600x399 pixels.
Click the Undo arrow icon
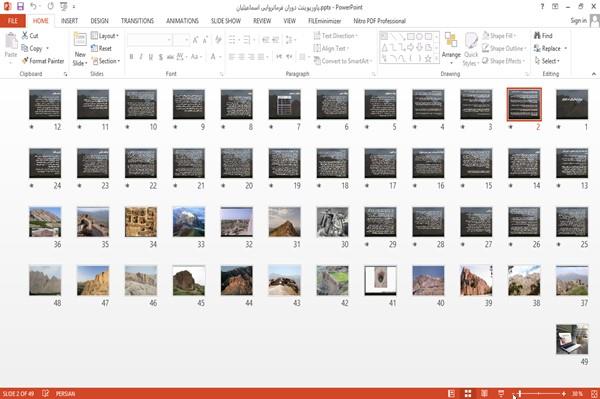[34, 7]
